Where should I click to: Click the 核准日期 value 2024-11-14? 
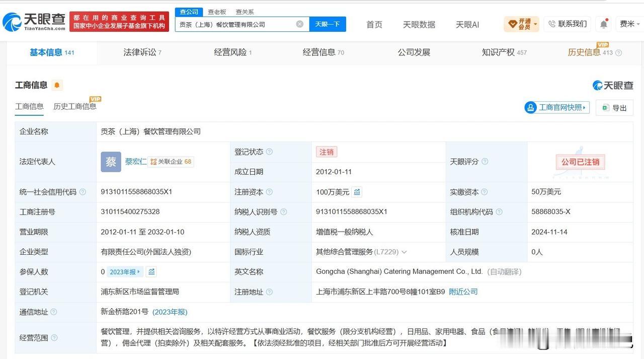point(549,232)
